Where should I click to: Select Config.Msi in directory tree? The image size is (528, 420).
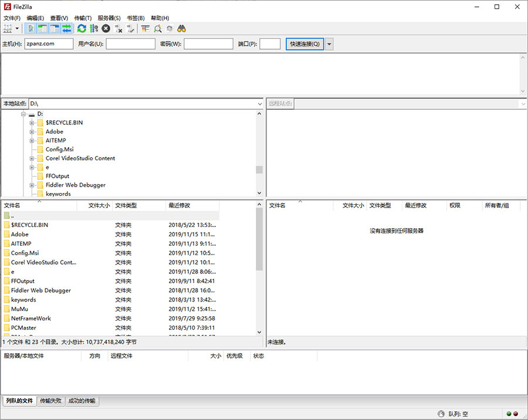(60, 149)
